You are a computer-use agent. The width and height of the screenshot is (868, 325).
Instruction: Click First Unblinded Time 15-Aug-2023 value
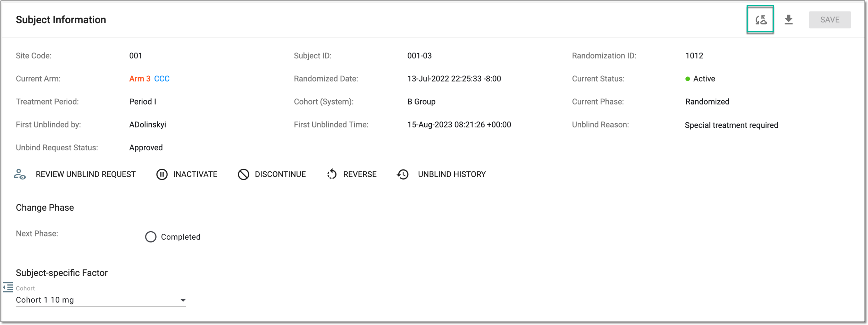[x=459, y=125]
